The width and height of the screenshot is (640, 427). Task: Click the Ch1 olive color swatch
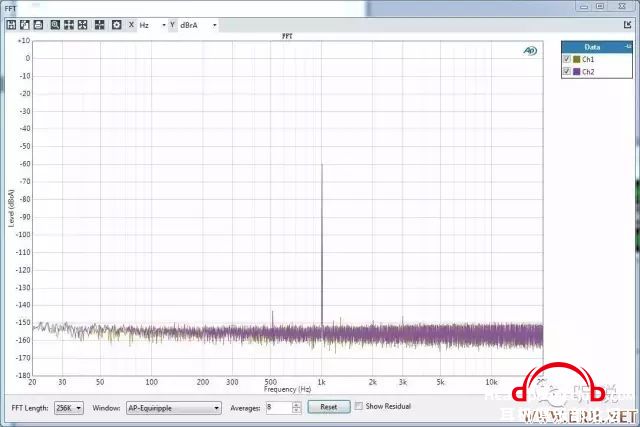pos(577,59)
